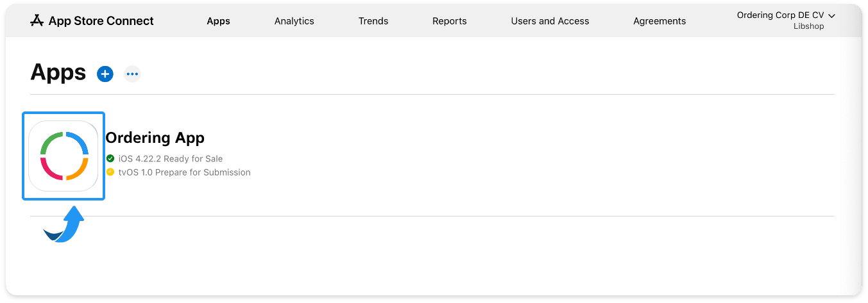Add a new app with the plus button
The height and width of the screenshot is (303, 868).
point(105,74)
